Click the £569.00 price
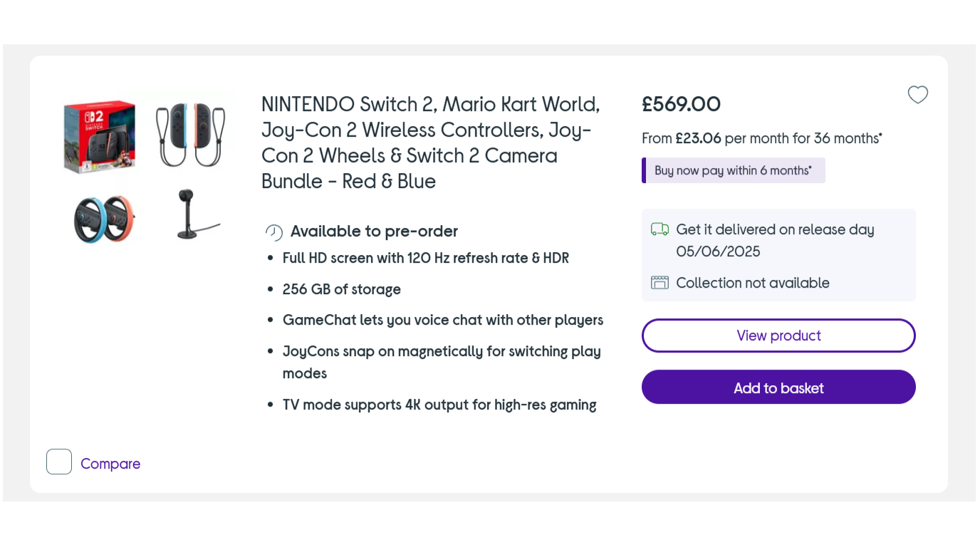This screenshot has height=547, width=980. click(x=681, y=105)
